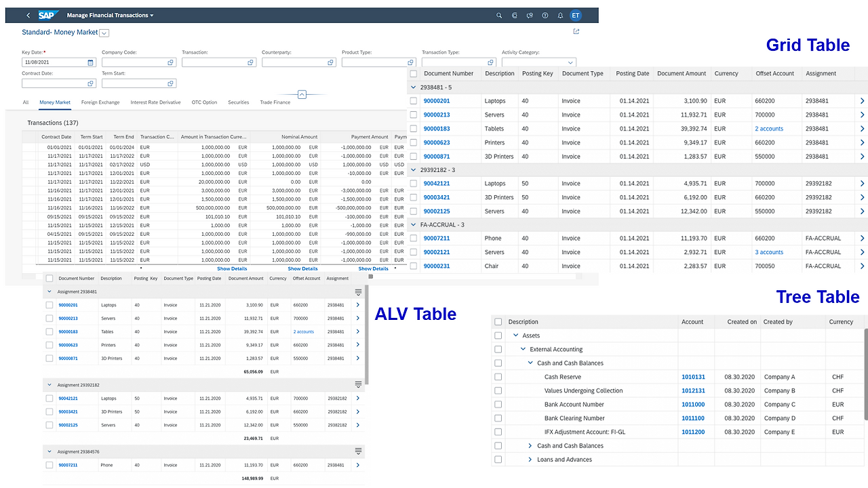Open value help for Transaction field
The image size is (868, 488).
click(251, 62)
